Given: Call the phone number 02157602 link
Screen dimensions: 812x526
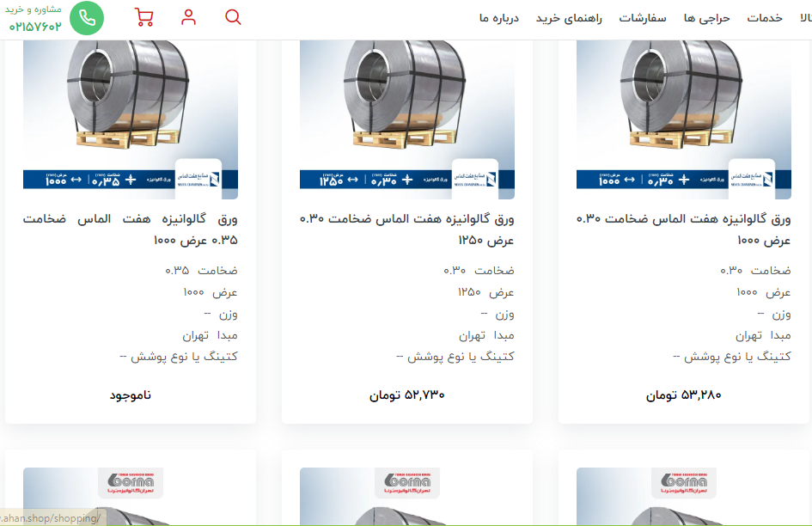Looking at the screenshot, I should click(x=35, y=27).
